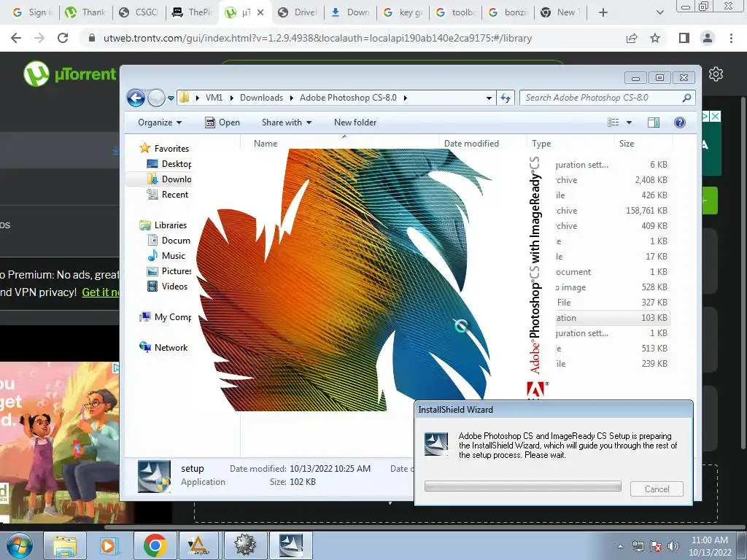Open Explorer help icon
This screenshot has width=747, height=560.
[680, 122]
